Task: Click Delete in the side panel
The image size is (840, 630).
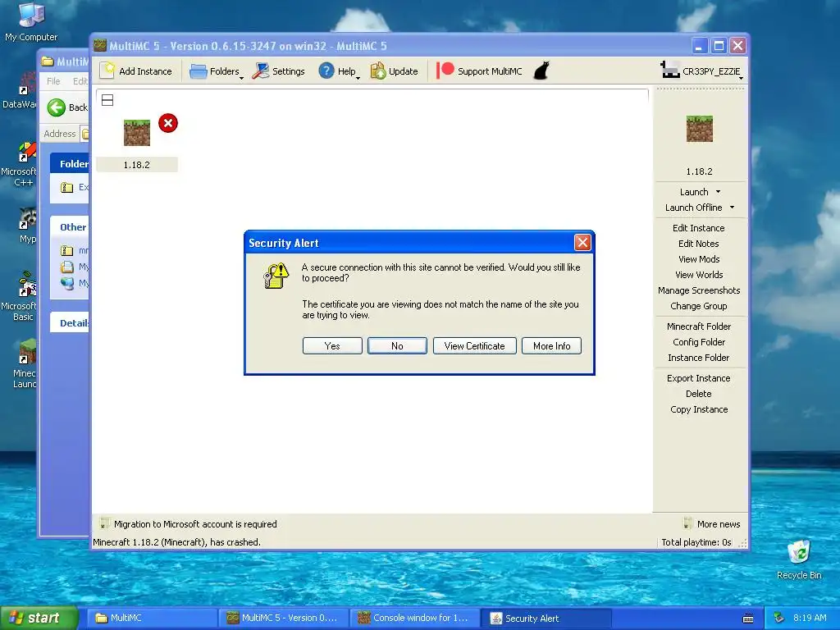Action: pos(699,393)
